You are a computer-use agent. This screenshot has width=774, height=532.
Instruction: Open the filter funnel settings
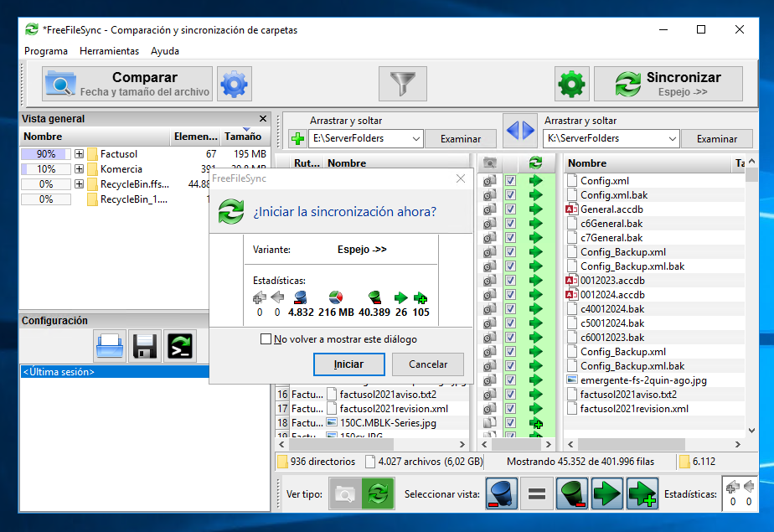click(x=403, y=84)
